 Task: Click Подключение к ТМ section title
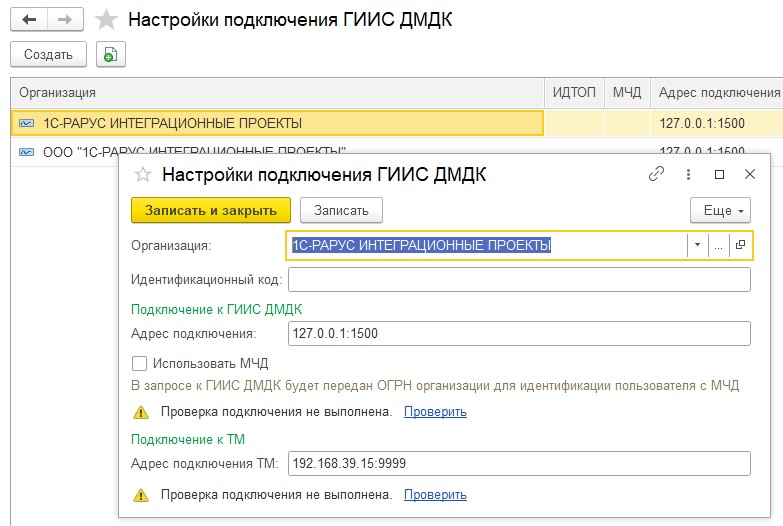188,439
